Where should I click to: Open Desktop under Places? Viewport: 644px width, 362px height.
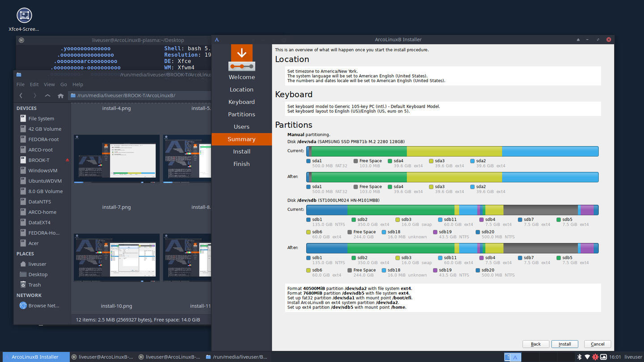tap(41, 274)
